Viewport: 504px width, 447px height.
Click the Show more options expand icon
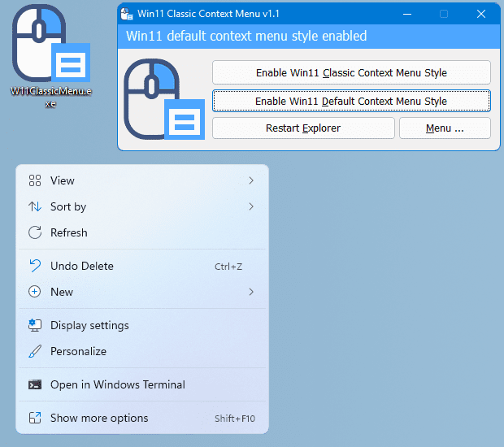click(x=35, y=418)
